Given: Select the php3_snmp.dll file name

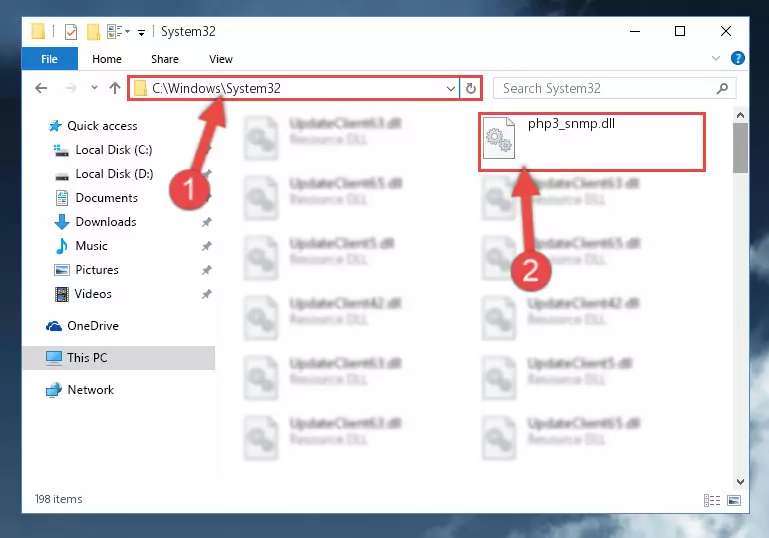Looking at the screenshot, I should [571, 124].
